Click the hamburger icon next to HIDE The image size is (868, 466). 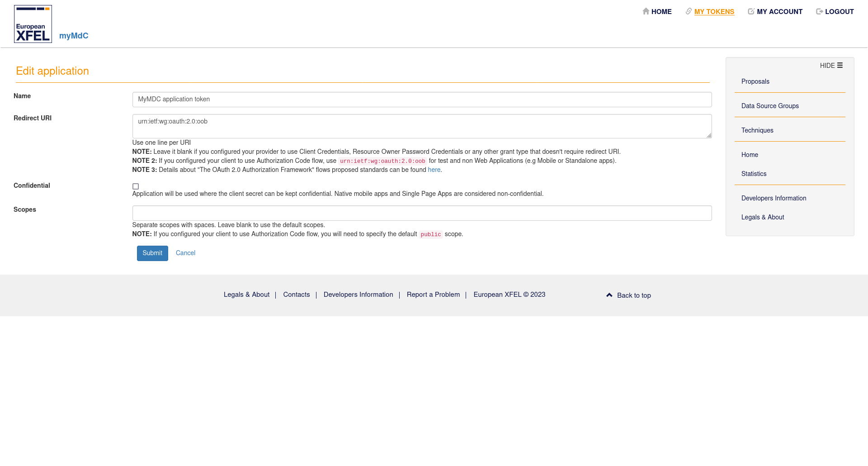(x=840, y=65)
